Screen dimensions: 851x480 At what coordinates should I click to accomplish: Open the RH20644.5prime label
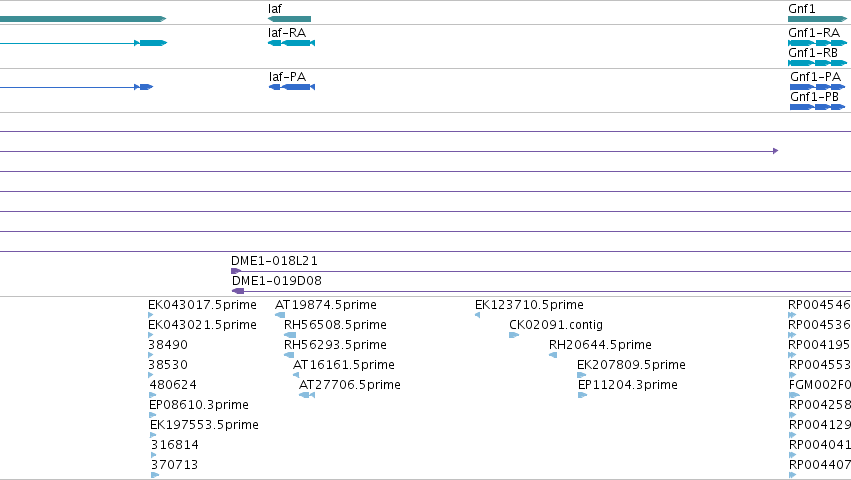pos(600,345)
